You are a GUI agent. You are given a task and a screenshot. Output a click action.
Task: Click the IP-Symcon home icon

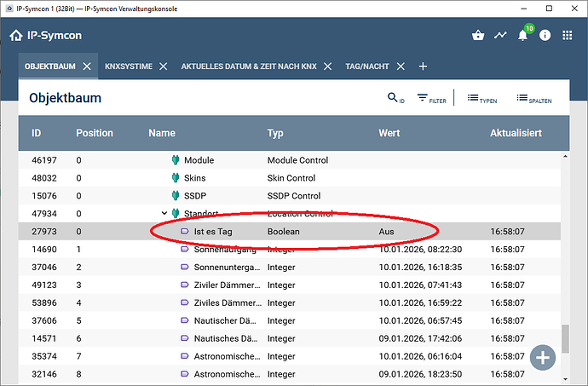click(16, 36)
